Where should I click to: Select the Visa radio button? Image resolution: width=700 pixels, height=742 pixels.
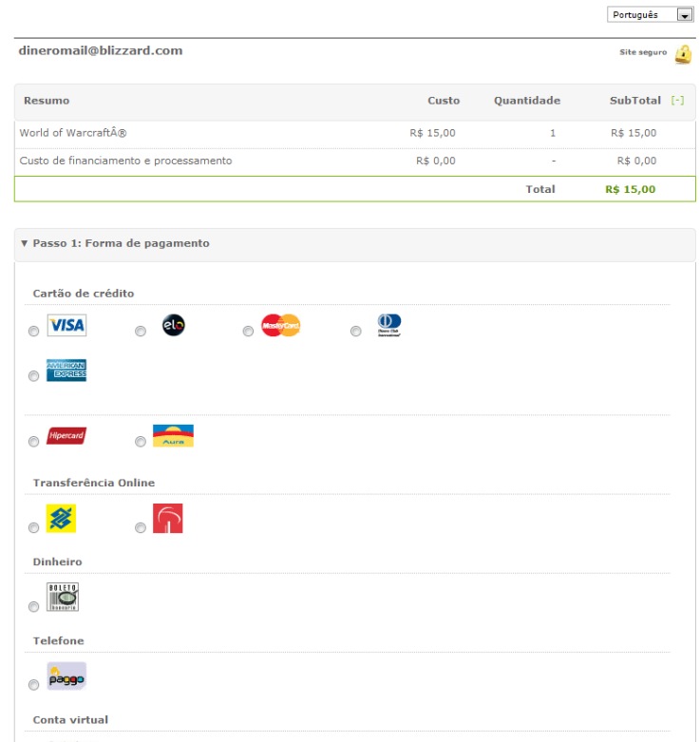click(33, 332)
